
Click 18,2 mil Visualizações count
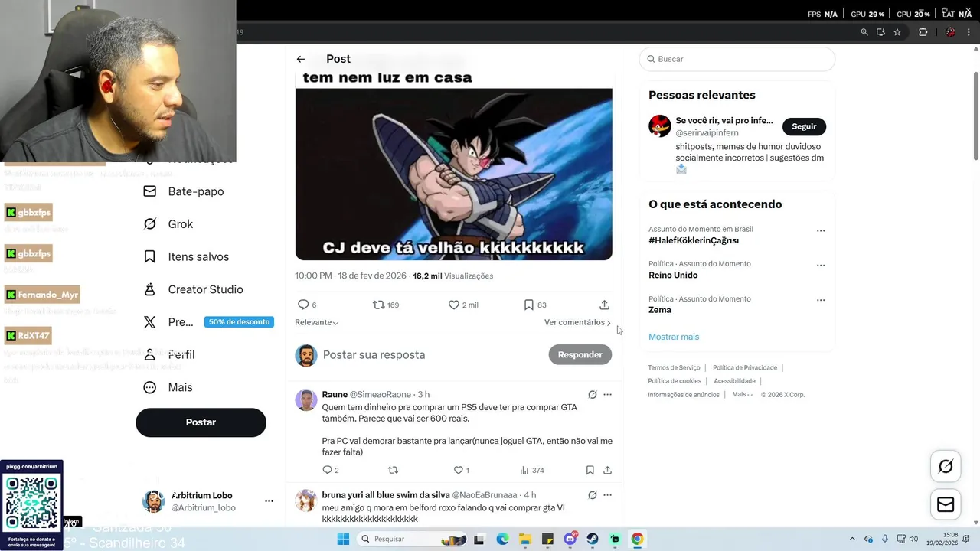[453, 276]
